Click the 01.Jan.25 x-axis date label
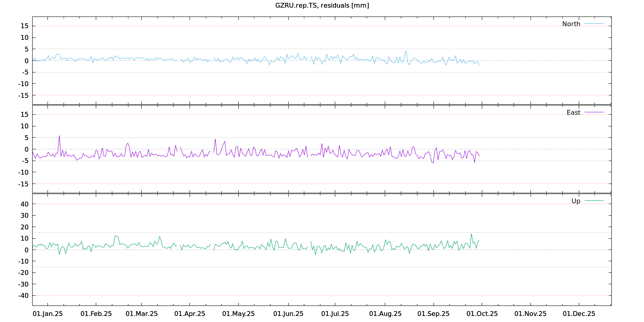 pos(47,314)
